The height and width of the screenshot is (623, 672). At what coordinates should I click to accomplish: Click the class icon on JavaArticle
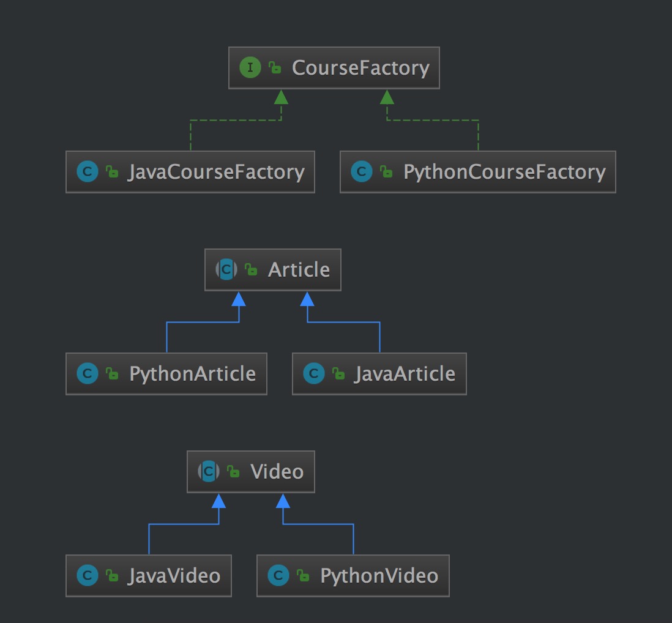tap(314, 374)
